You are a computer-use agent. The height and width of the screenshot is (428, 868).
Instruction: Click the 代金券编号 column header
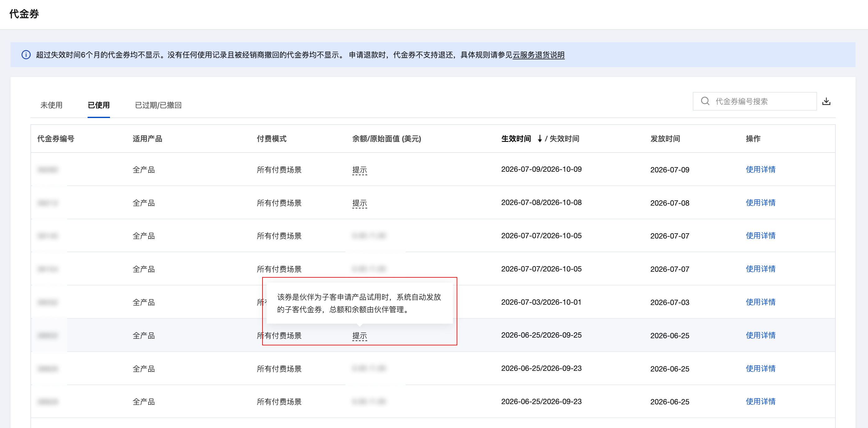point(56,139)
